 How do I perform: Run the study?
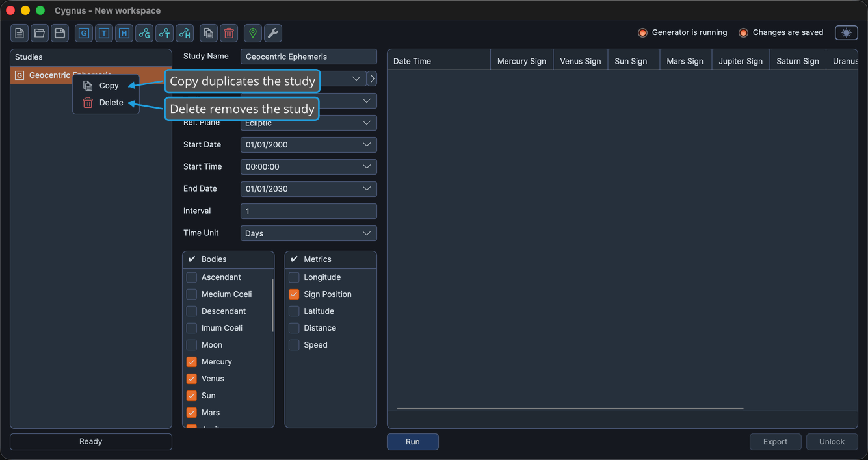[x=413, y=442]
